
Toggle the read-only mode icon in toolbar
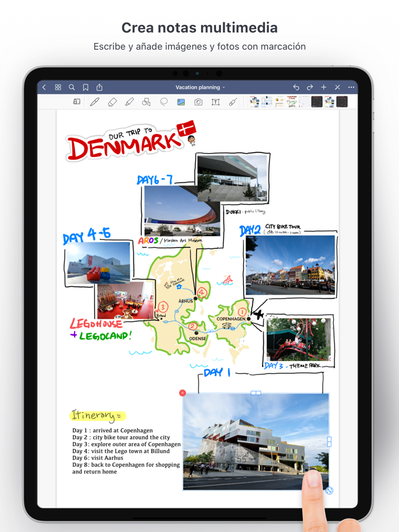click(77, 102)
